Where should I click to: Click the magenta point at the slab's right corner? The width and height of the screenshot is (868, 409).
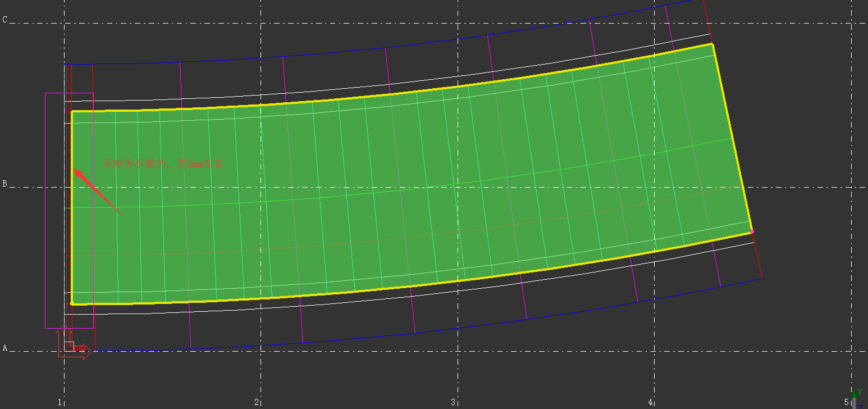point(752,231)
